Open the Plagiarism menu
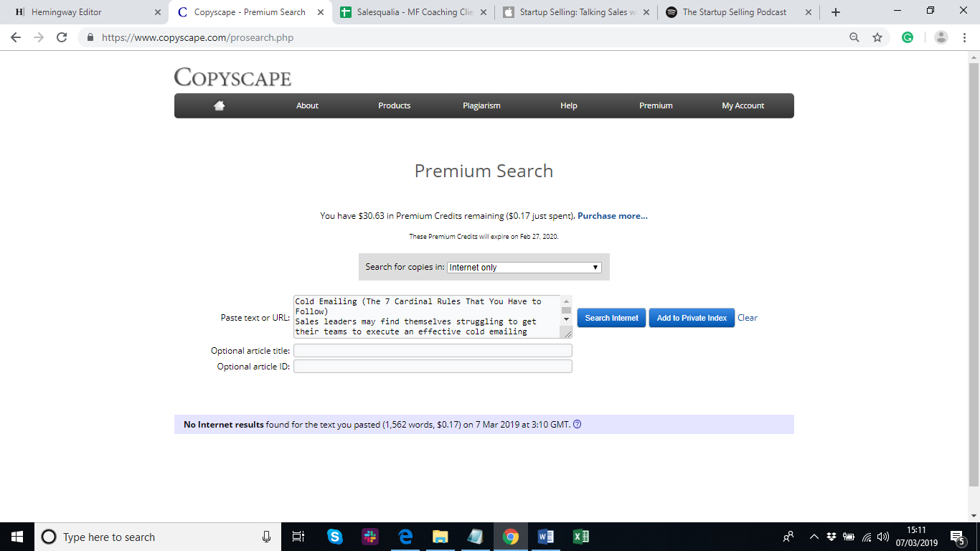 (481, 105)
